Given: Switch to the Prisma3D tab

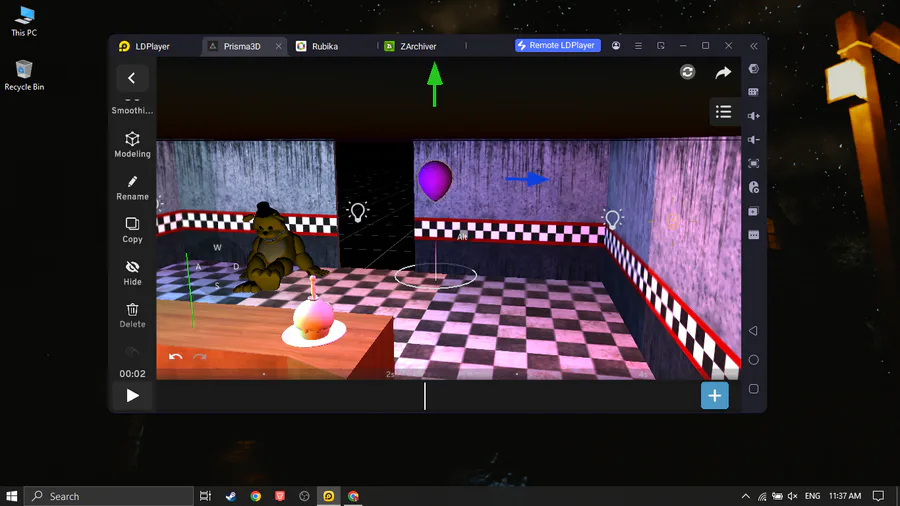Looking at the screenshot, I should 242,46.
